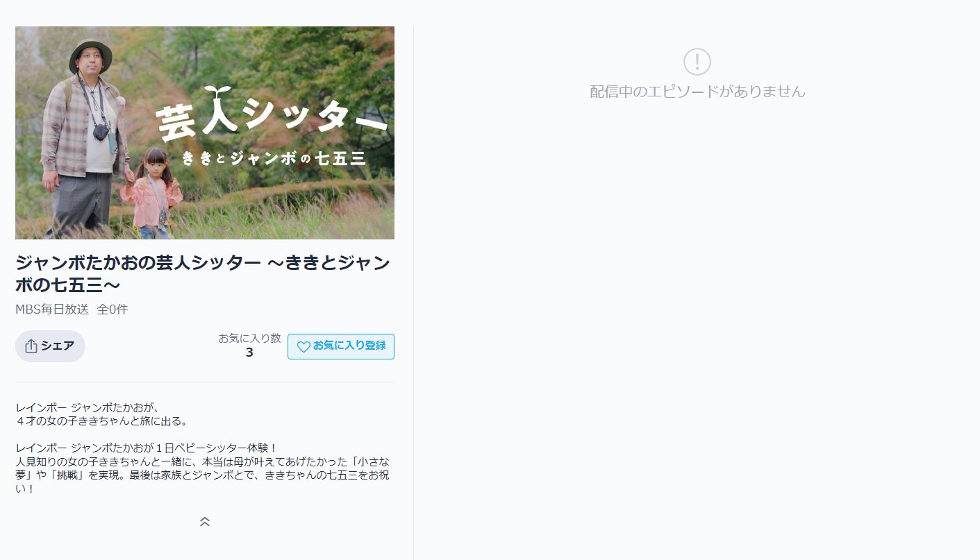This screenshot has width=980, height=560.
Task: Click the first description paragraph about ききちゃん
Action: (x=102, y=414)
